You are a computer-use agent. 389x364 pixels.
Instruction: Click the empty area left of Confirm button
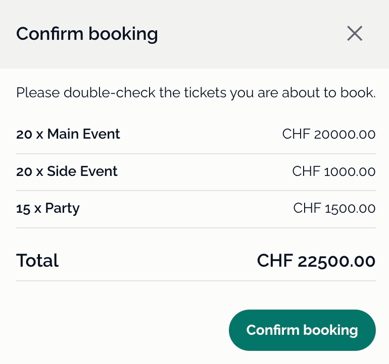click(x=120, y=330)
